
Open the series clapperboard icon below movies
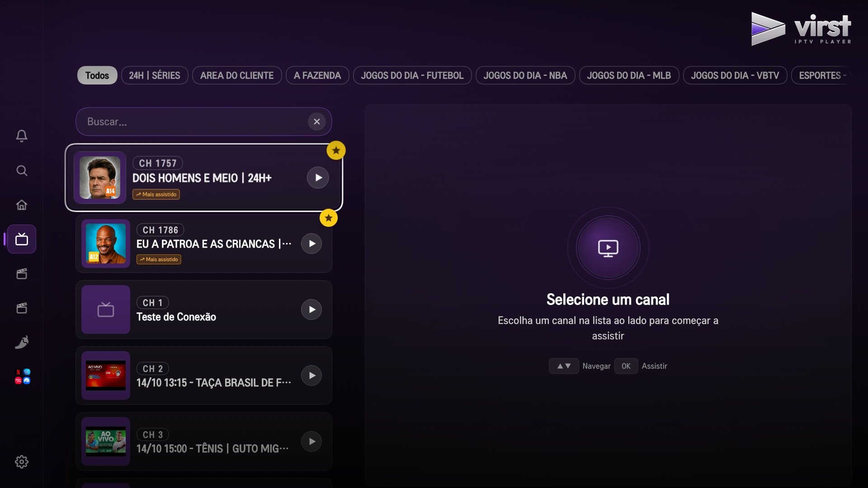click(22, 308)
